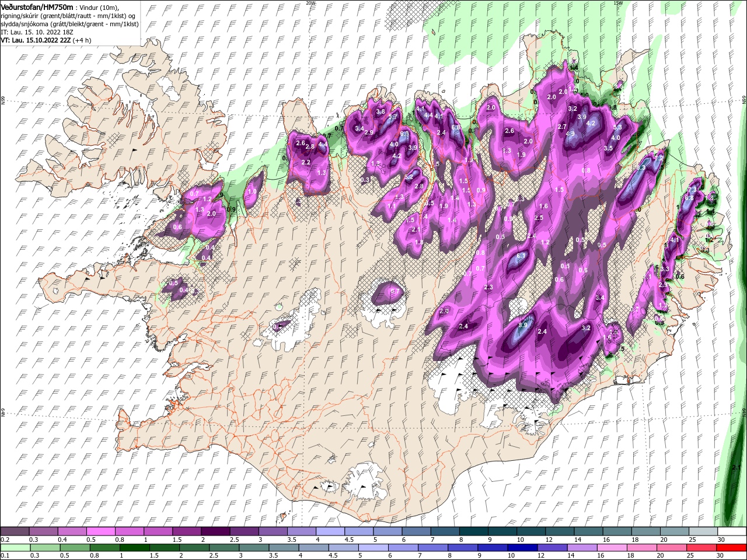Click the 1.0 precipitation value in the northwest
This screenshot has width=747, height=560.
point(252,191)
